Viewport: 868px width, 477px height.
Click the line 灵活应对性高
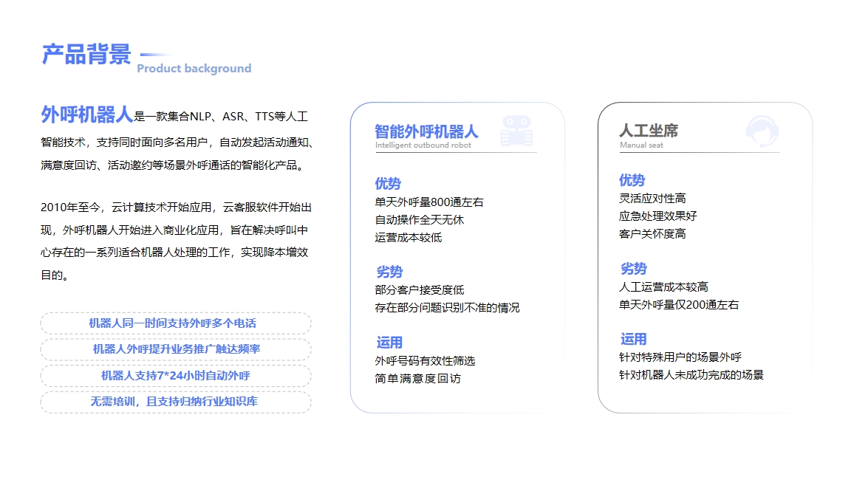coord(652,198)
